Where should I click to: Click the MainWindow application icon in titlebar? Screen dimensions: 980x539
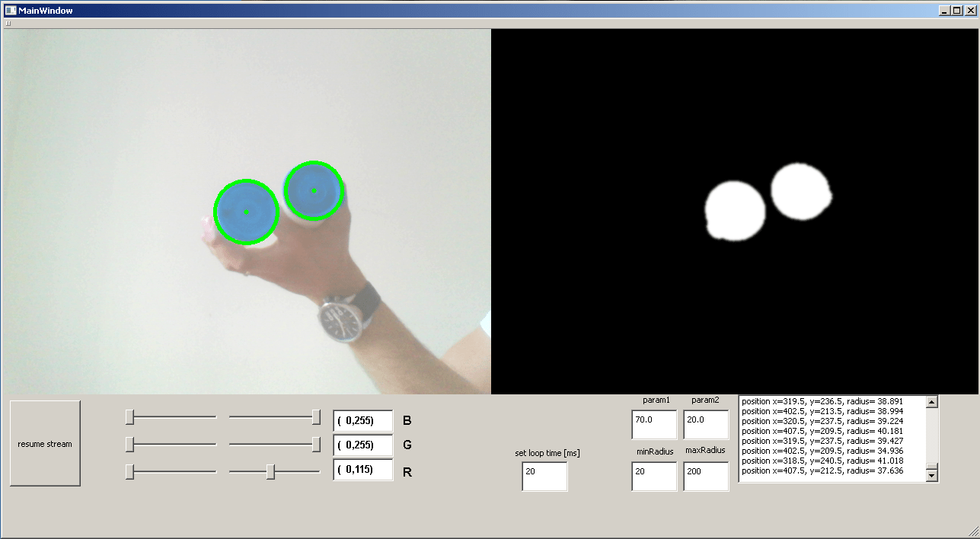(x=11, y=10)
